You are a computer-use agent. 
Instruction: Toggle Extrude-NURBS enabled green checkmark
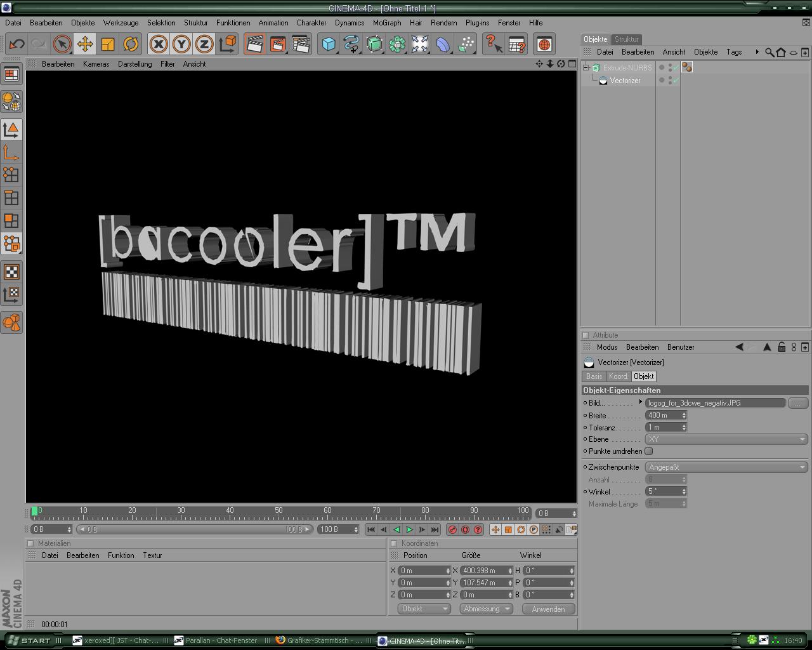(x=676, y=67)
